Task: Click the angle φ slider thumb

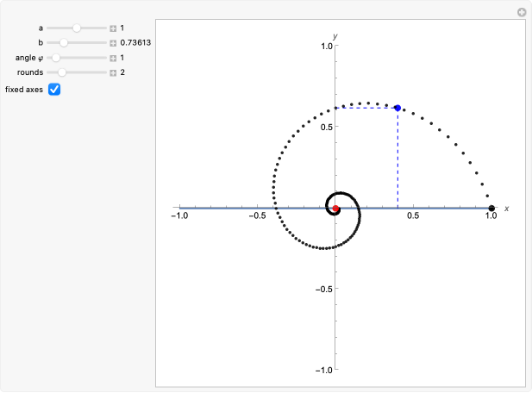Action: tap(57, 58)
